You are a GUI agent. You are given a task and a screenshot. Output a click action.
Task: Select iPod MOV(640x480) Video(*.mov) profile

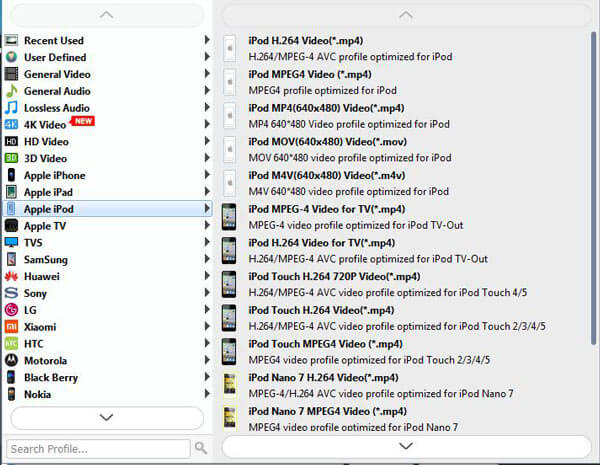click(406, 150)
